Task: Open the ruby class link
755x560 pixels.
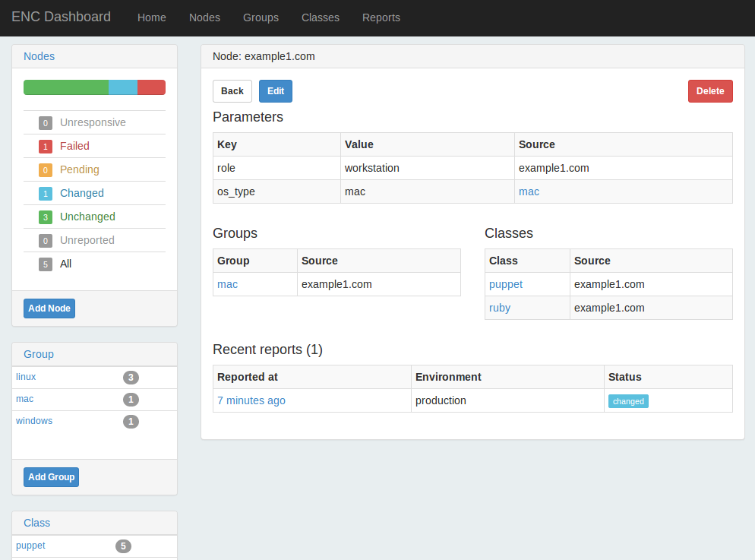Action: [500, 308]
